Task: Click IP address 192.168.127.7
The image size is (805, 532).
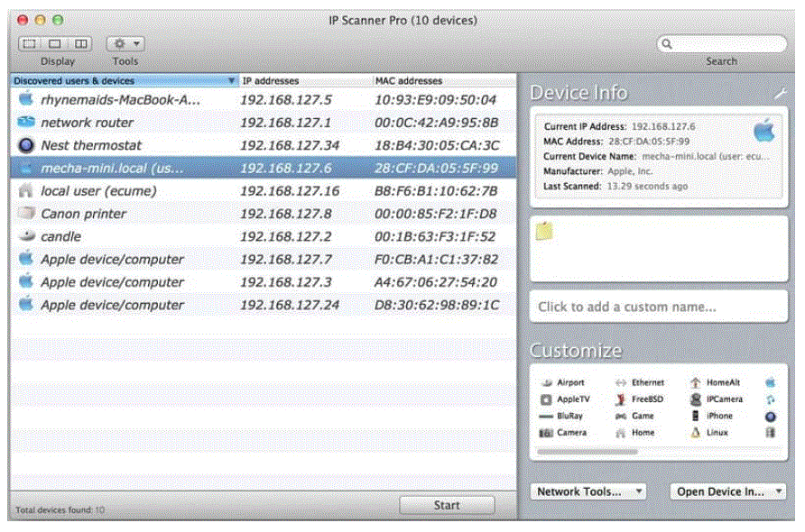Action: point(286,259)
